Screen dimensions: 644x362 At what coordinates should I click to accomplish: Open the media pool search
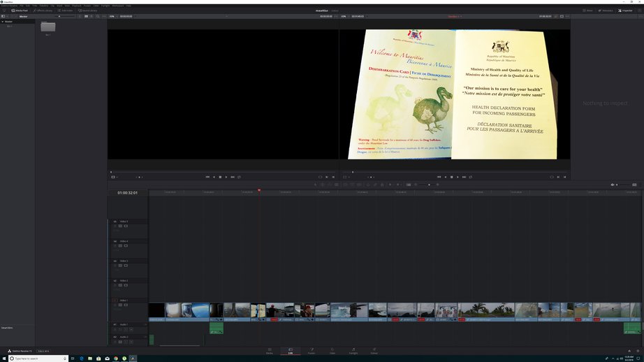click(97, 17)
